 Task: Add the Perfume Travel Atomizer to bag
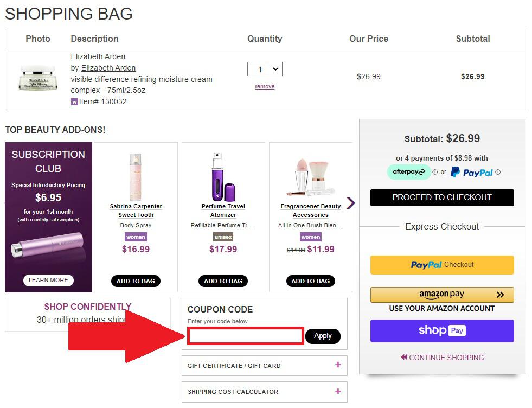[x=223, y=281]
